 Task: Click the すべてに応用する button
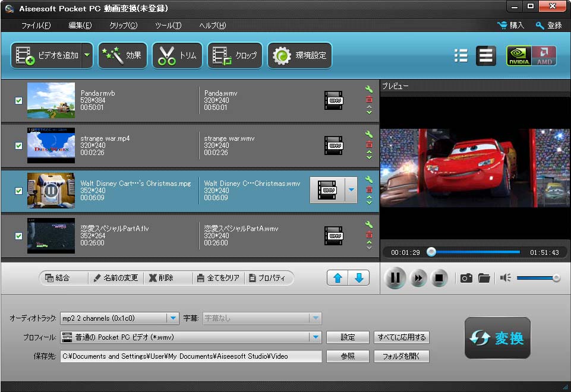402,337
